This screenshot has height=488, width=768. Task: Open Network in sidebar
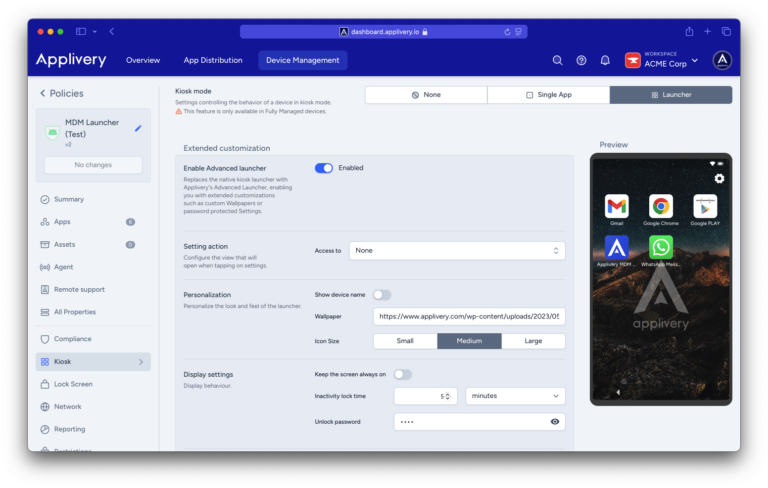(93, 407)
